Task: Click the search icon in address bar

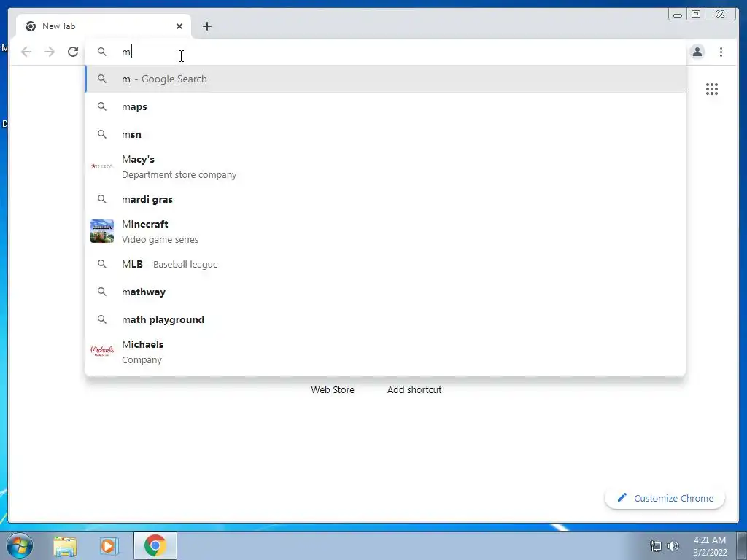Action: (102, 52)
